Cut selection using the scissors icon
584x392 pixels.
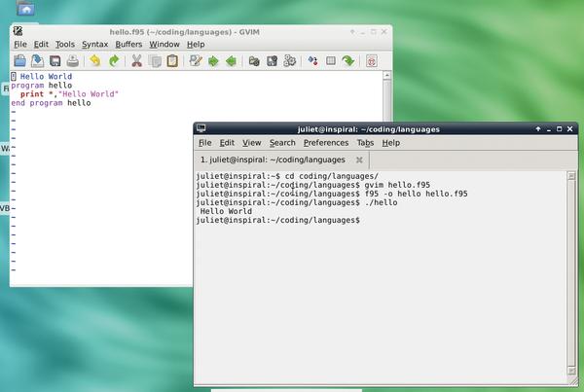[136, 60]
